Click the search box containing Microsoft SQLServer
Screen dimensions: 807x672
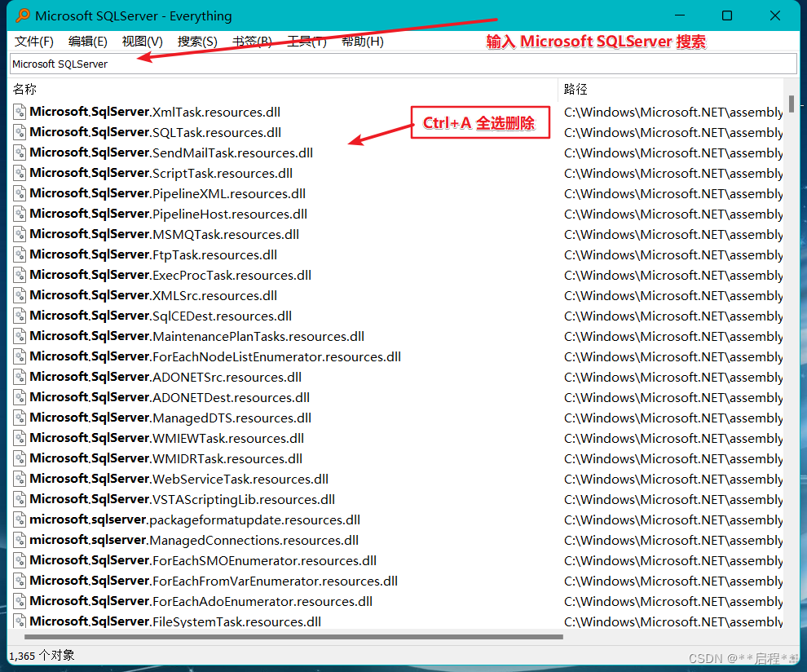click(x=403, y=64)
